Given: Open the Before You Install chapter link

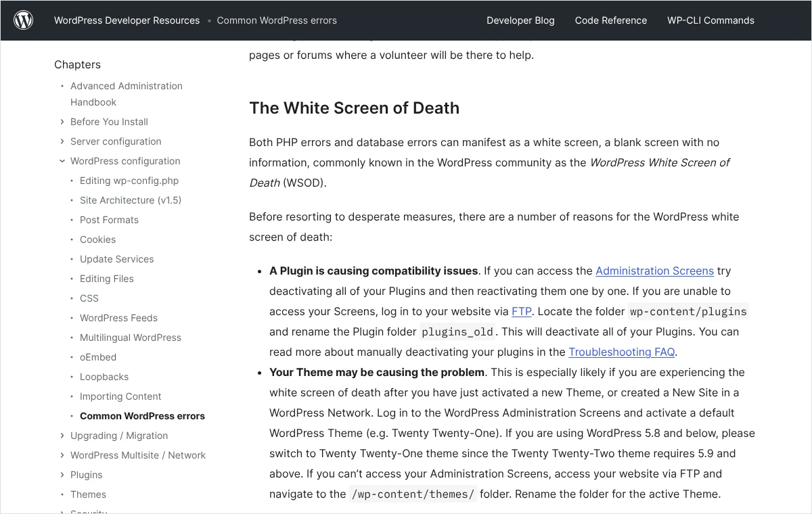Looking at the screenshot, I should [109, 122].
